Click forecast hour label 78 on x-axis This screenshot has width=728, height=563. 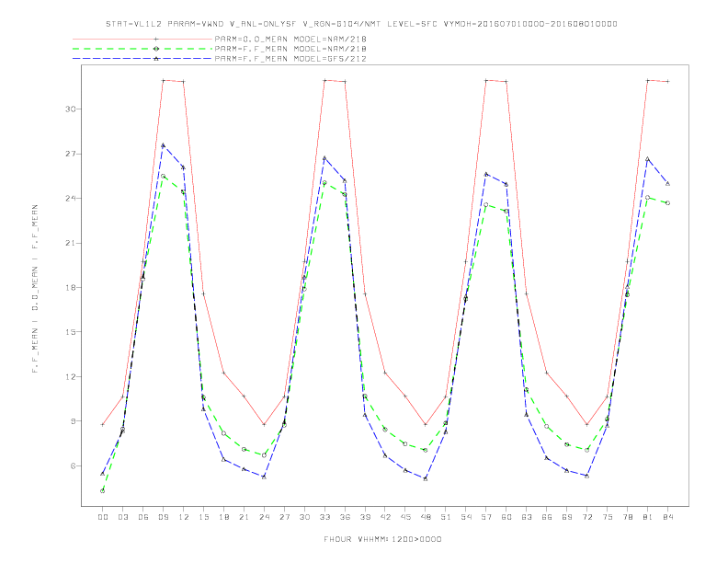pos(627,517)
